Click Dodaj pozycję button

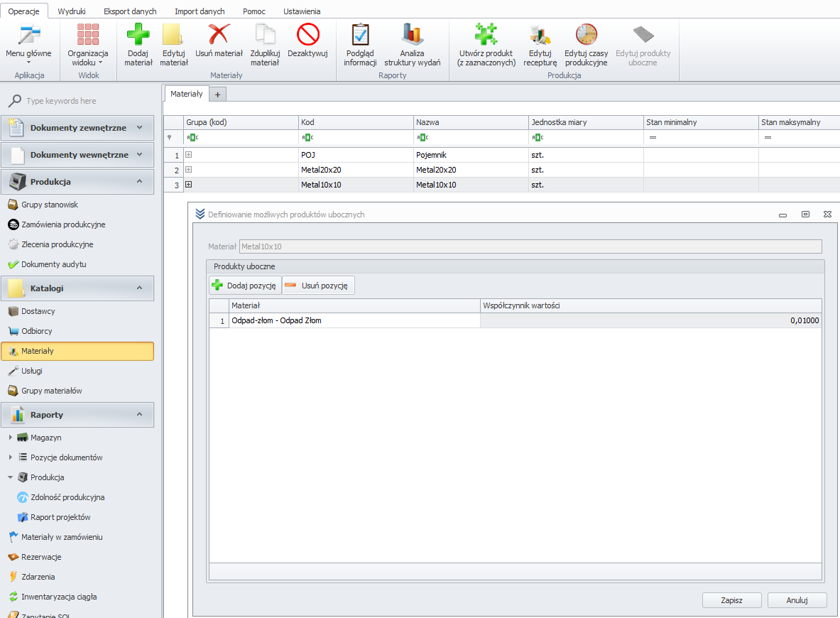coord(245,286)
